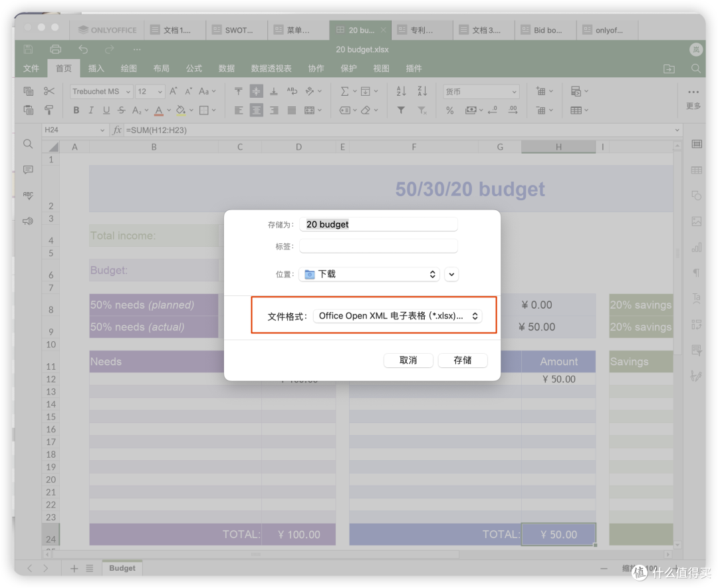Open the comments panel in left sidebar
The height and width of the screenshot is (588, 718).
point(28,170)
